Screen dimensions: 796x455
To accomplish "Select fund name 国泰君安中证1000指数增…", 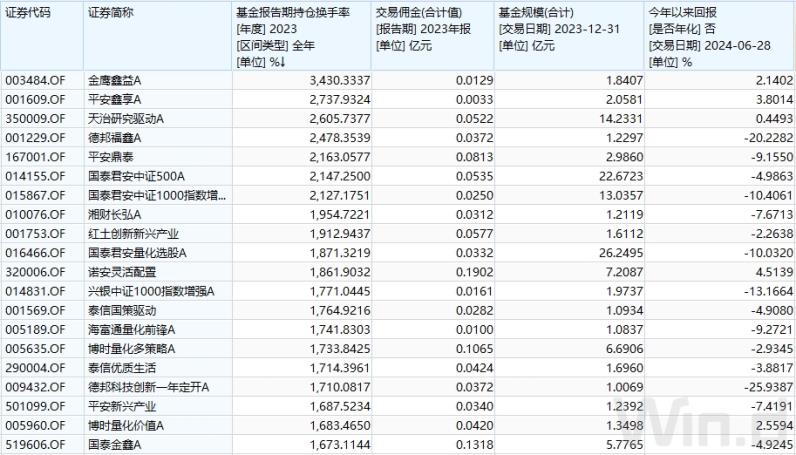I will tap(157, 196).
